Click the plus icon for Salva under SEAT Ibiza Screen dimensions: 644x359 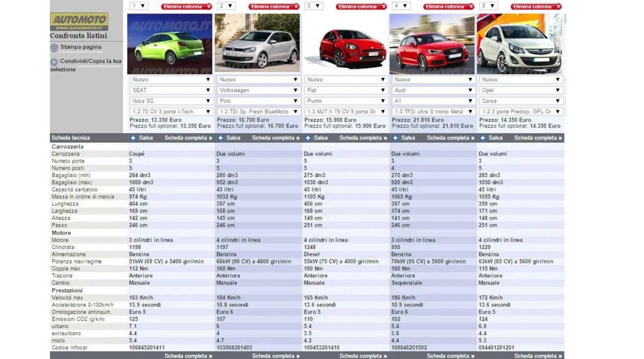(133, 138)
